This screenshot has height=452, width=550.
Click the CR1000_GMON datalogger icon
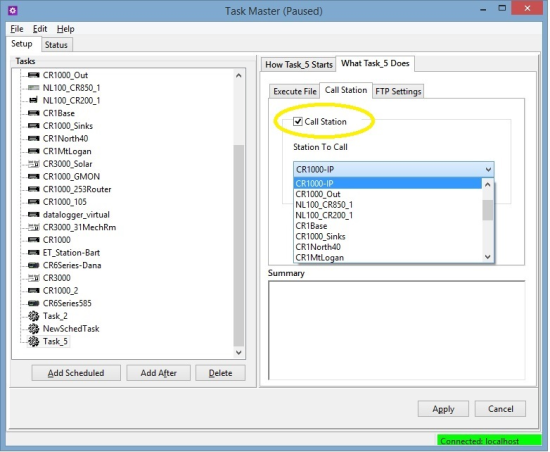[34, 176]
